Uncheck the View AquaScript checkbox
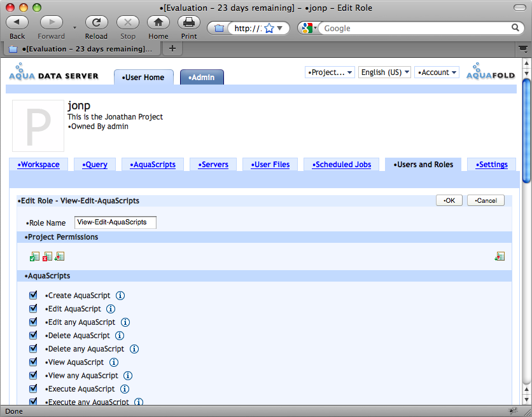The image size is (532, 417). pyautogui.click(x=33, y=362)
